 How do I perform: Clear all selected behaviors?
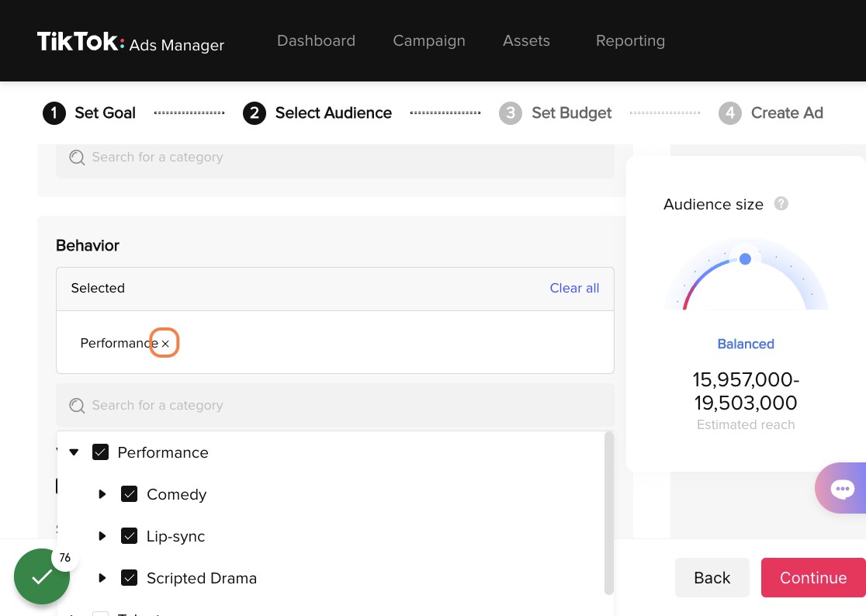point(574,288)
